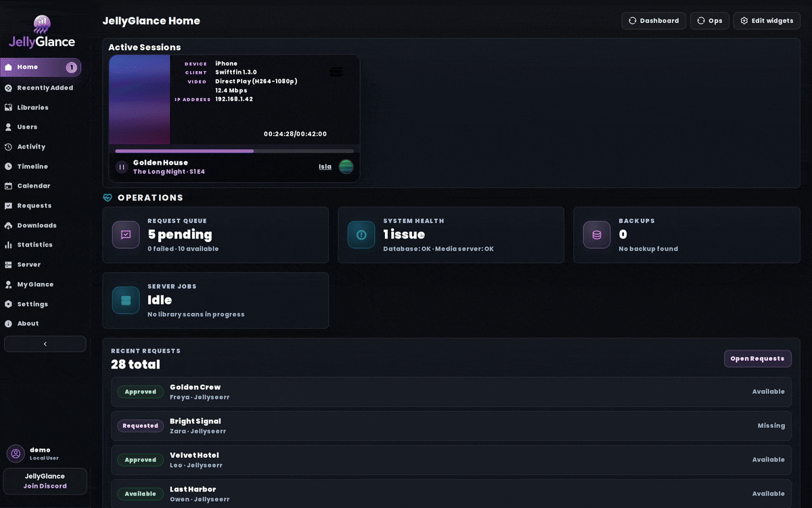Image resolution: width=812 pixels, height=508 pixels.
Task: Click the Settings gear icon in the sidebar
Action: coord(8,304)
